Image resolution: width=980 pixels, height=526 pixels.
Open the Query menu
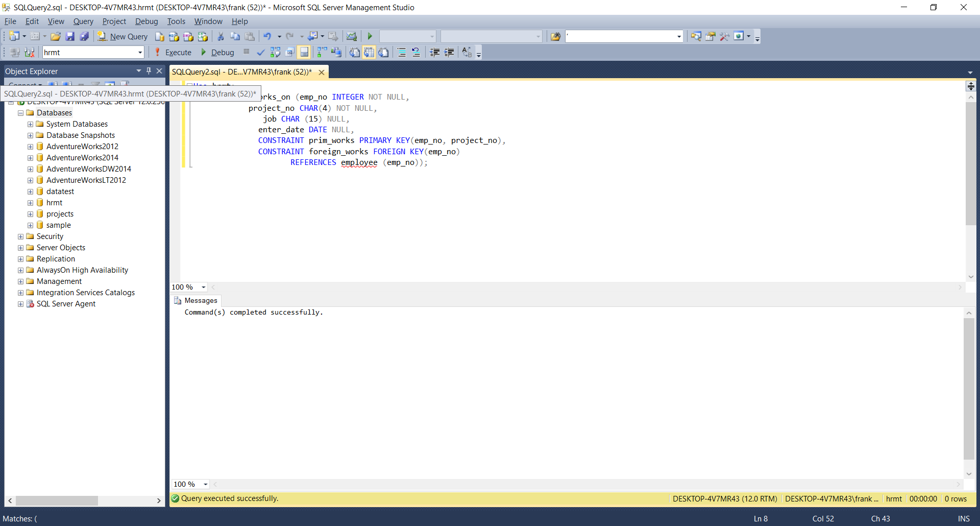[83, 21]
